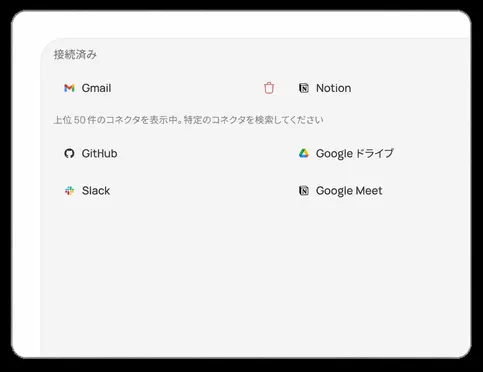Click the Google Drive triangle icon
Screen dimensions: 483x372
coord(304,153)
